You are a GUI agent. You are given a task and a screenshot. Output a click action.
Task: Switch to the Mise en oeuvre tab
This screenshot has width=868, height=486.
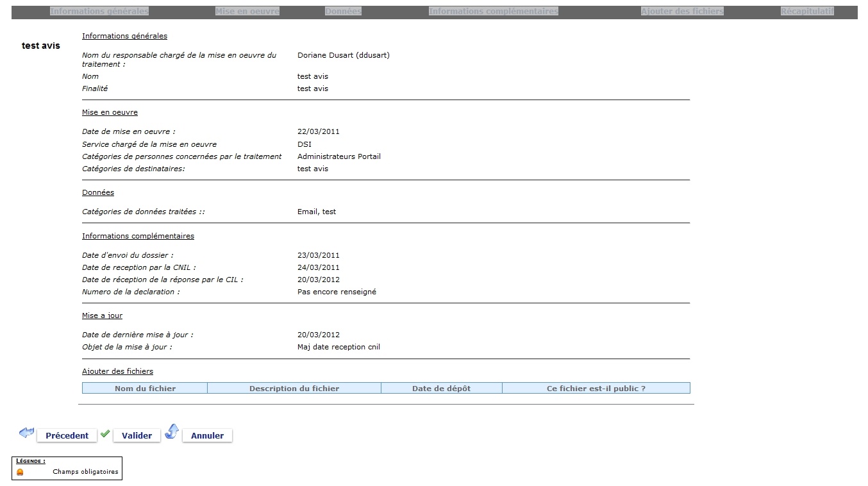[x=247, y=12]
